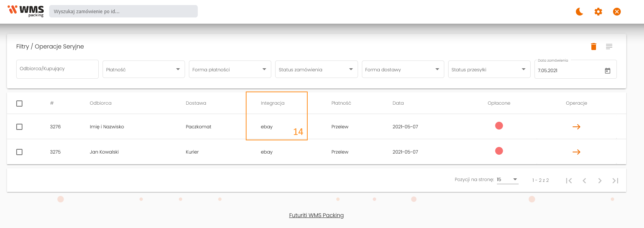Select checkbox for order 3276
Viewport: 644px width, 228px height.
pos(19,127)
